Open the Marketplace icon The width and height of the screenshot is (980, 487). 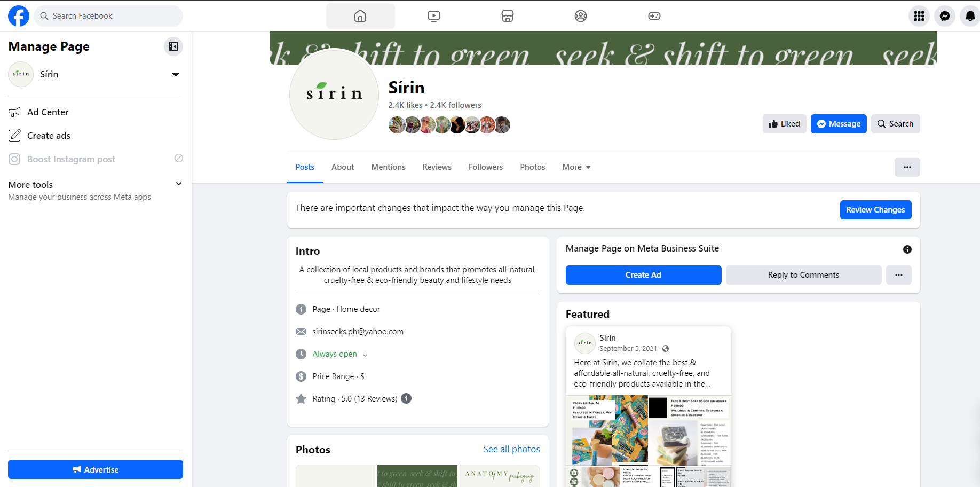[x=508, y=16]
